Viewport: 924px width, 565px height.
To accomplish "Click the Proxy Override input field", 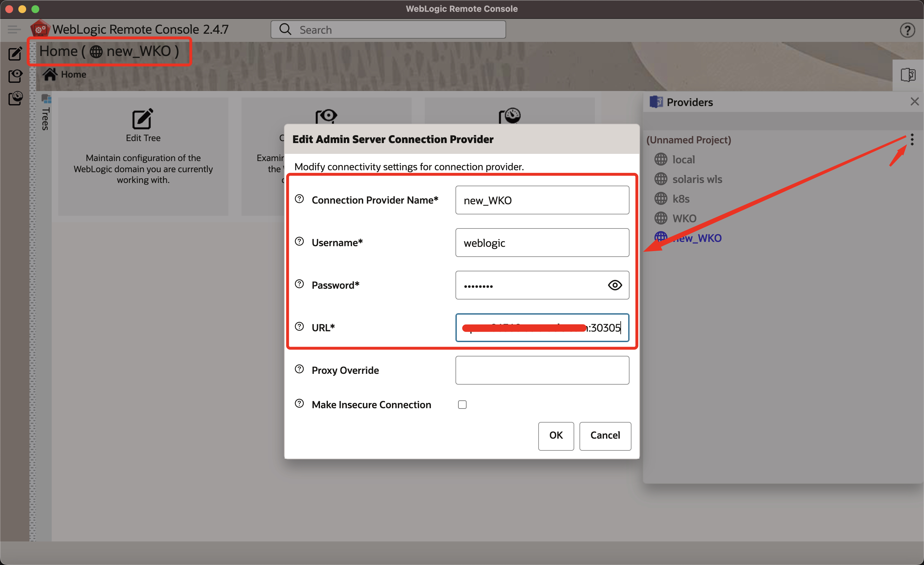I will click(x=542, y=370).
